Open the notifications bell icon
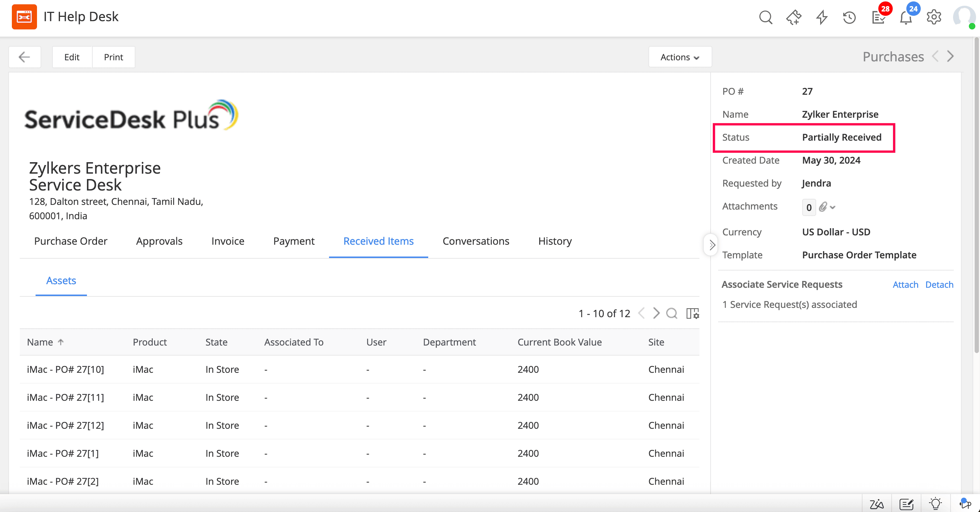 906,18
